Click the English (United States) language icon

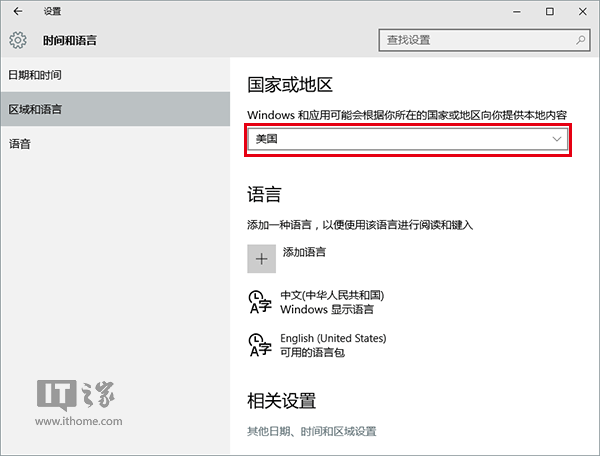tap(260, 345)
